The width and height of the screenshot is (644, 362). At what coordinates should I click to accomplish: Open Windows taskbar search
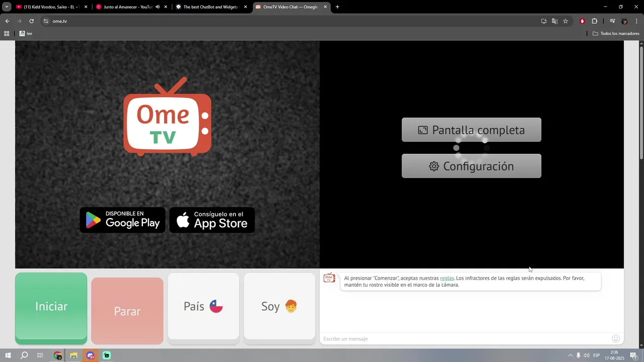[x=24, y=355]
